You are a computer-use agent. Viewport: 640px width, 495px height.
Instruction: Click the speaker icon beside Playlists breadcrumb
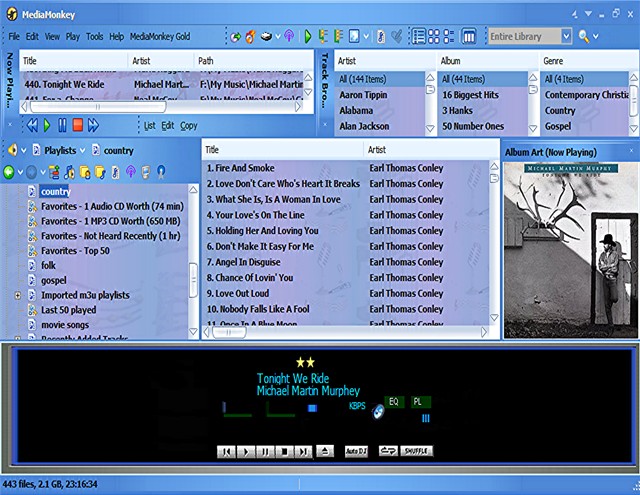(x=13, y=150)
